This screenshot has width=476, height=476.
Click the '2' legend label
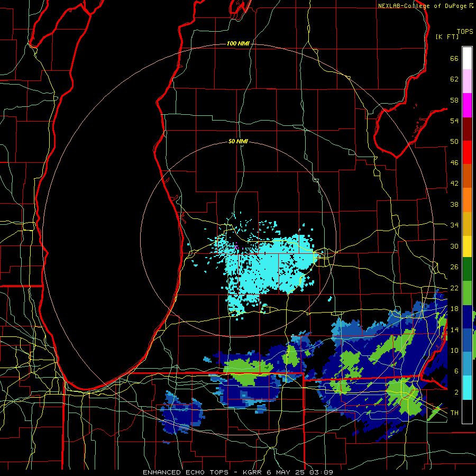tap(456, 392)
